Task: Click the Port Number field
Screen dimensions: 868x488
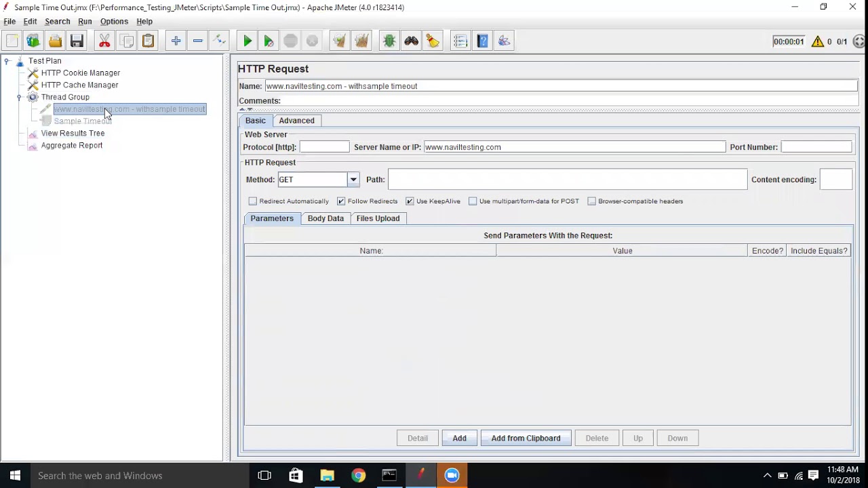Action: pyautogui.click(x=816, y=147)
